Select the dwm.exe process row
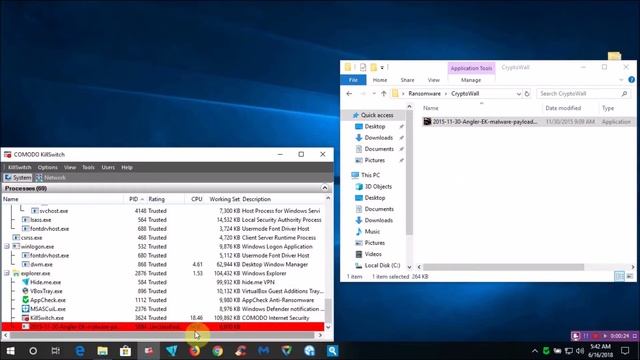Screen dimensions: 640x360 [x=163, y=264]
